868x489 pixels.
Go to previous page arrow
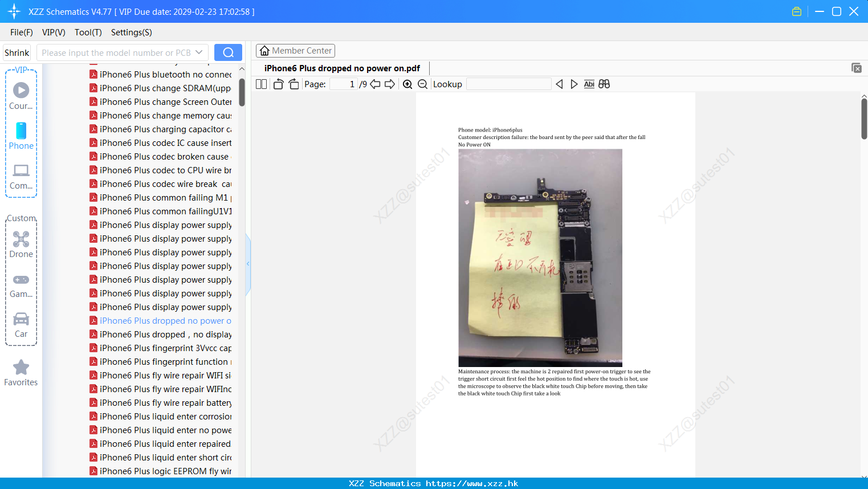pos(375,84)
